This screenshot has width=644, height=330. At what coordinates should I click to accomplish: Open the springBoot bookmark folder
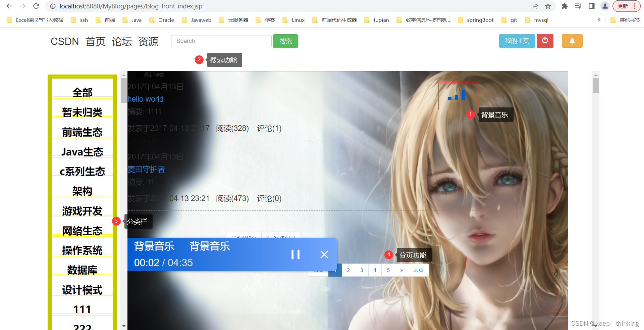pos(476,20)
